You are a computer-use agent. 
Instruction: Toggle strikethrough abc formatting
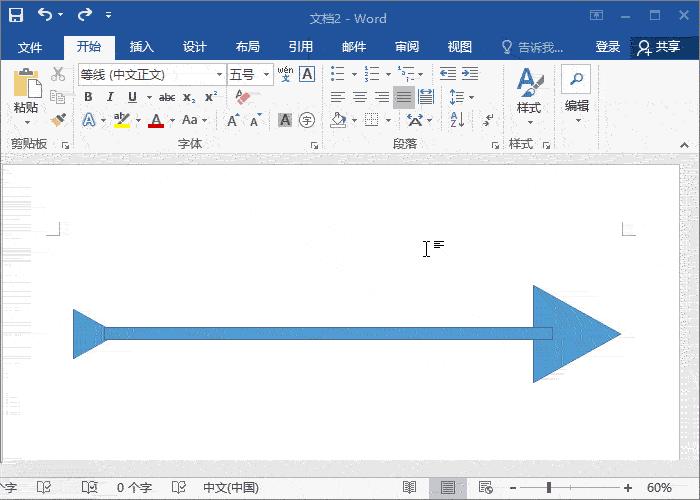(167, 97)
